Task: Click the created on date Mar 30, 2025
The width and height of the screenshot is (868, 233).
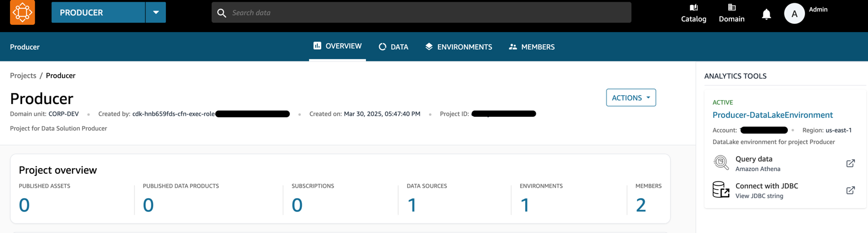Action: 382,114
